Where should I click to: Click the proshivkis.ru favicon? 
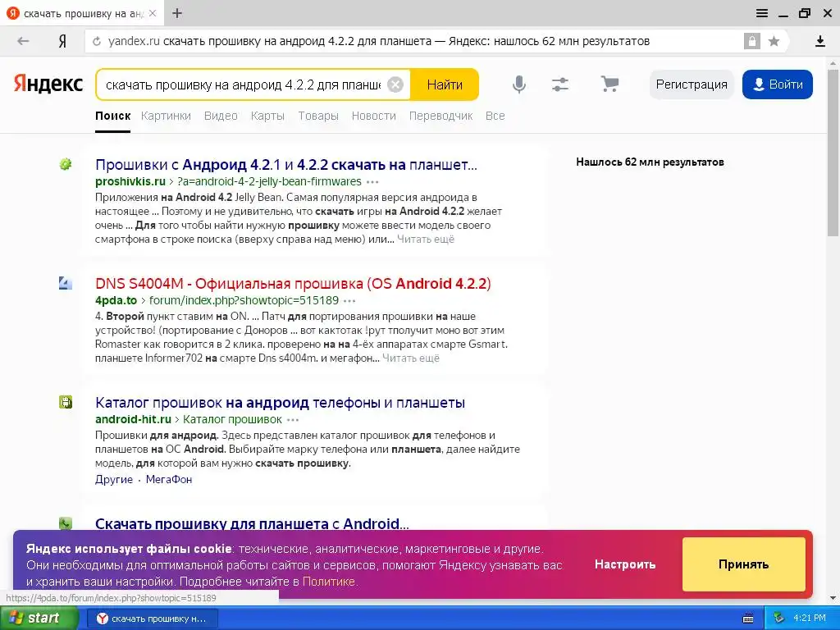click(x=66, y=164)
